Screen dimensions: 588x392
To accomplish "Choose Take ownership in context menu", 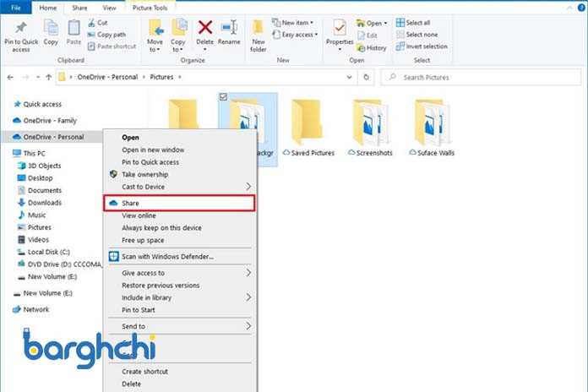I will click(181, 174).
